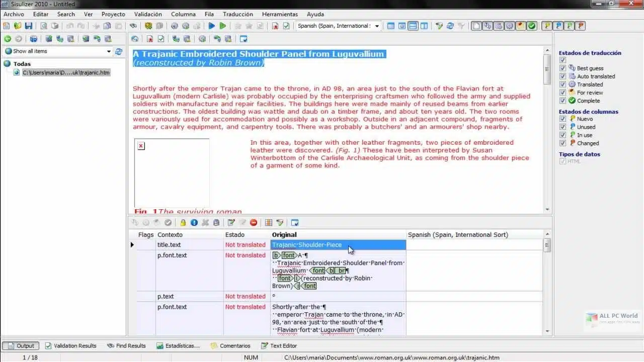
Task: Toggle the Best guess checkbox
Action: (x=563, y=68)
